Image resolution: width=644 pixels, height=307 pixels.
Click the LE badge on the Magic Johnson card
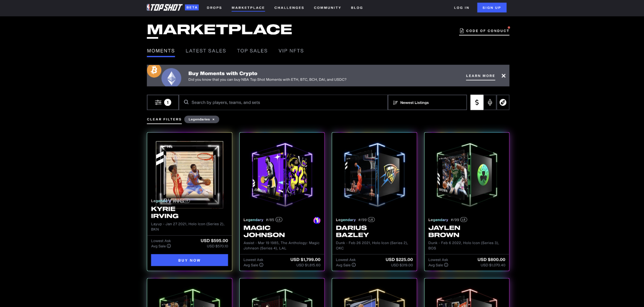279,220
